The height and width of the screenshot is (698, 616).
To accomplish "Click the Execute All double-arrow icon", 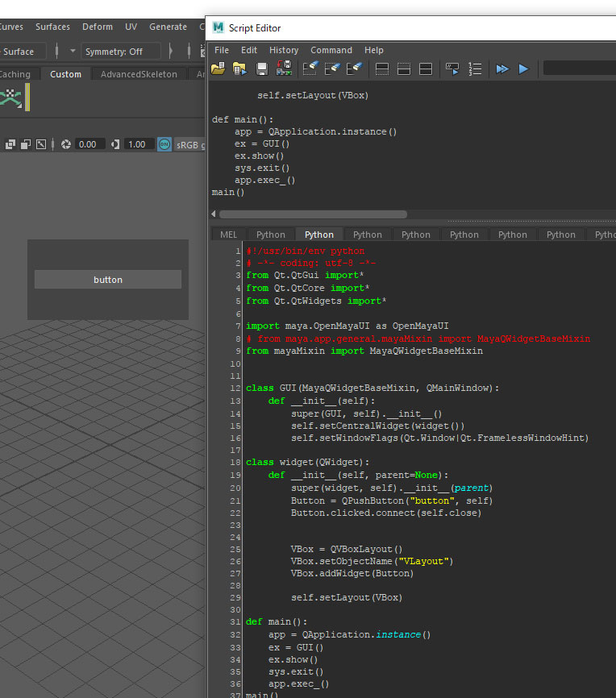I will [502, 69].
